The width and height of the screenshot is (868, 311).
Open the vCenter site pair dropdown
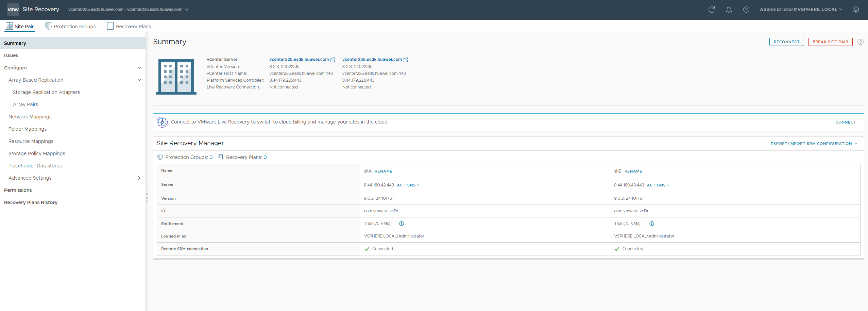(x=128, y=10)
